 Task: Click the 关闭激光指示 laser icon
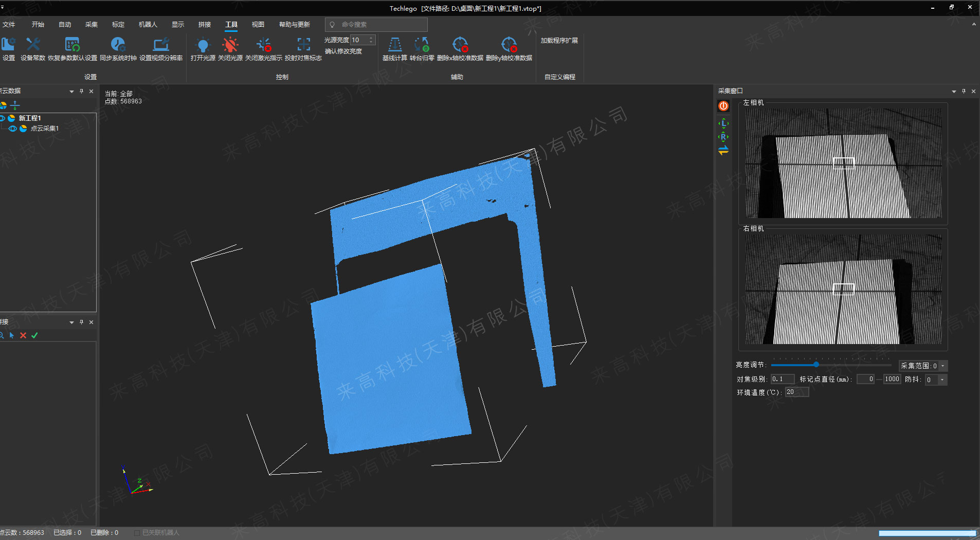(x=263, y=45)
